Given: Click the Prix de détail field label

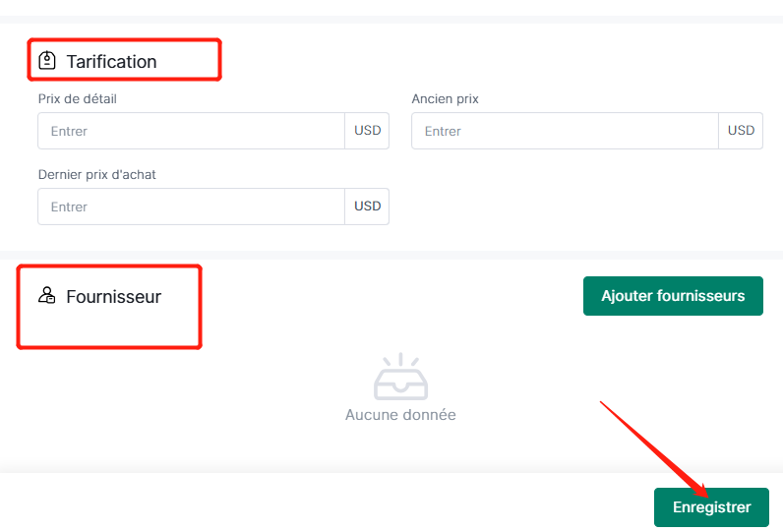Looking at the screenshot, I should (x=78, y=98).
